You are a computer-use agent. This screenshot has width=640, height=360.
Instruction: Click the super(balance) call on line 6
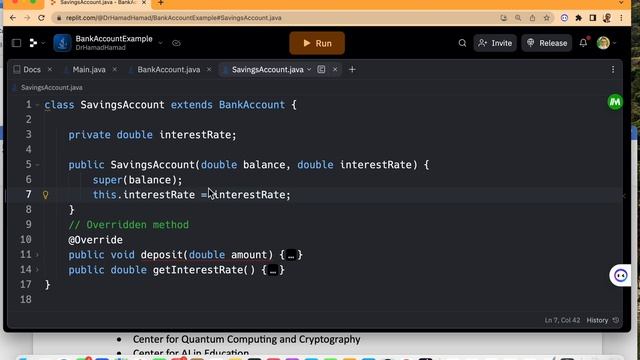click(137, 180)
